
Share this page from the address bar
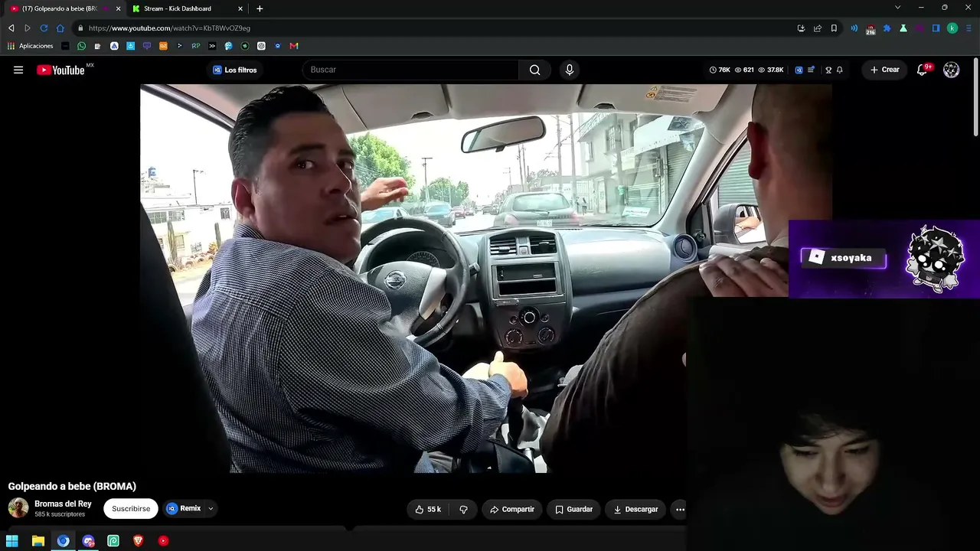(818, 28)
